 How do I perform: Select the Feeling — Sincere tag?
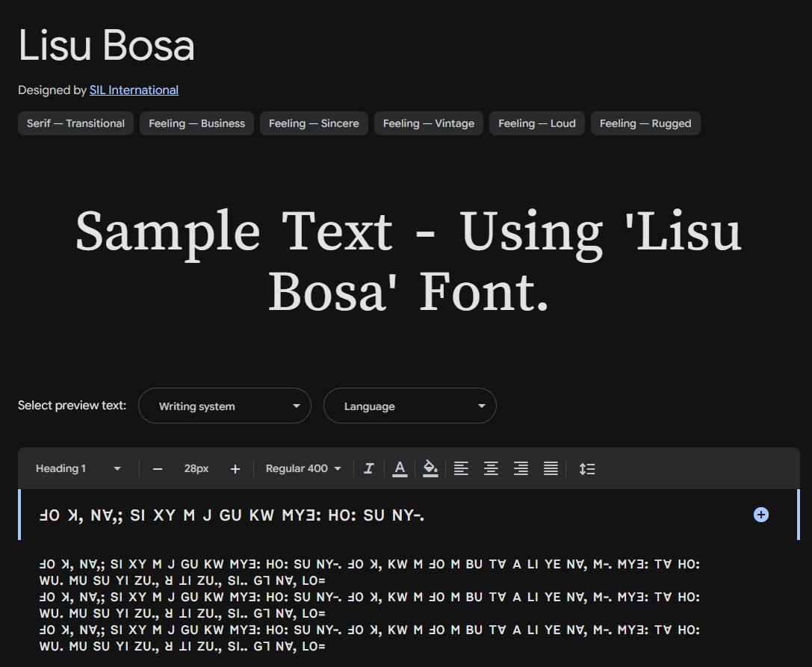click(314, 123)
